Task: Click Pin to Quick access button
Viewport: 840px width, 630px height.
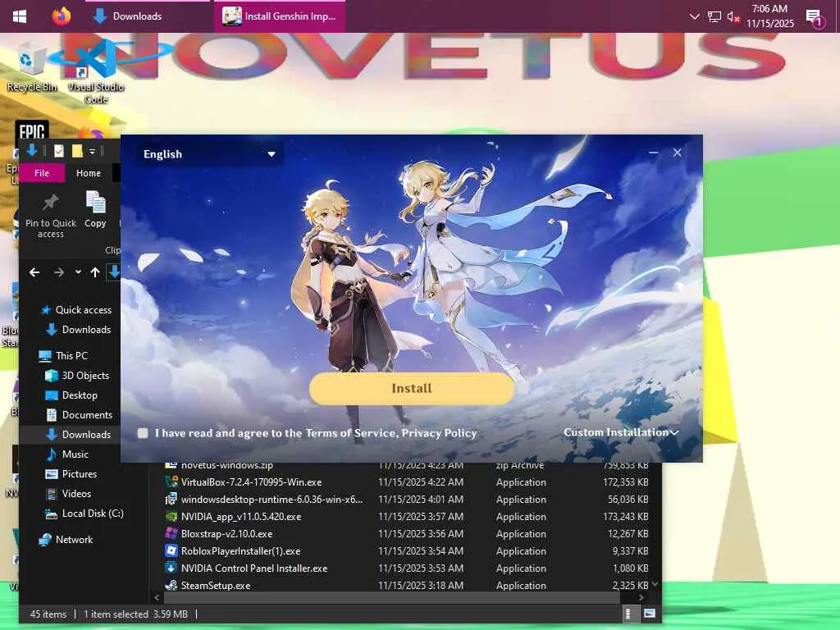Action: pos(51,216)
